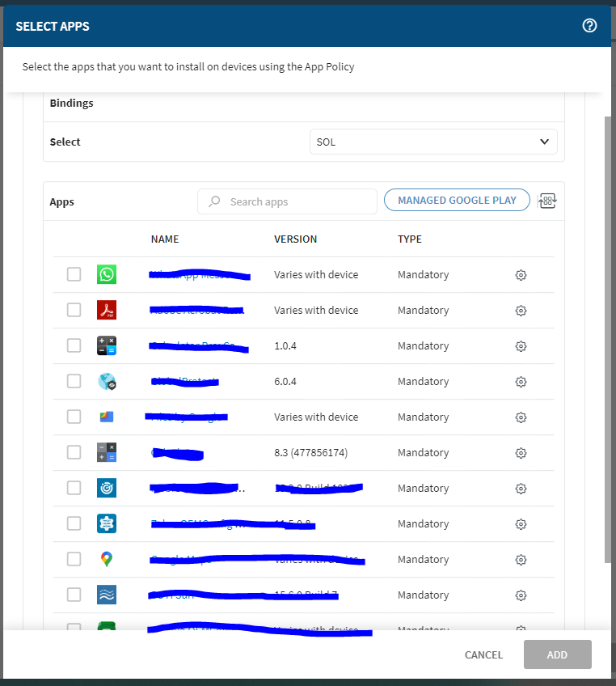The height and width of the screenshot is (686, 616).
Task: Check the box beside Google Maps
Action: 74,559
